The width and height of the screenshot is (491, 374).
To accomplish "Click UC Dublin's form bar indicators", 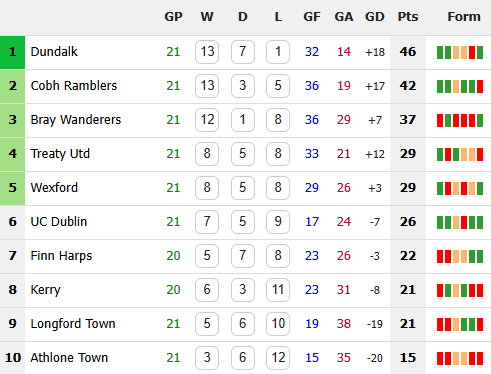I will 460,222.
